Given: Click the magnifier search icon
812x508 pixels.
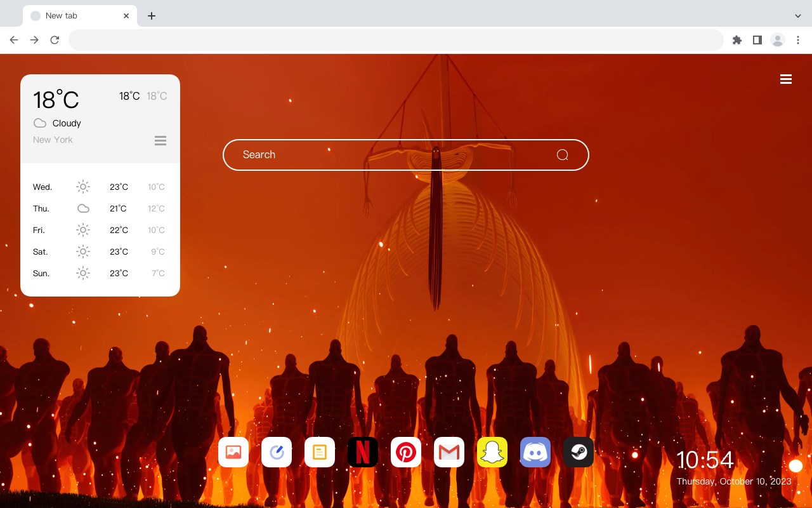Looking at the screenshot, I should point(562,155).
